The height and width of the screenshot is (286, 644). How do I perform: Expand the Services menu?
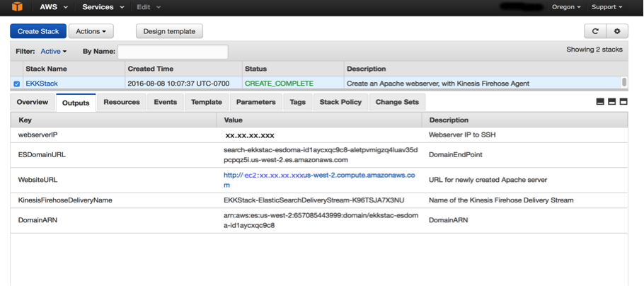click(103, 7)
